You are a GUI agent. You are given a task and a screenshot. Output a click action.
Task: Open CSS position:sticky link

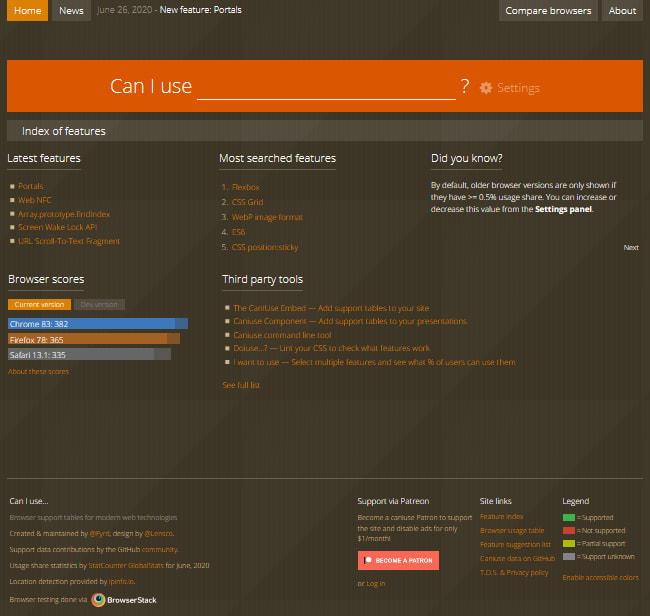265,247
